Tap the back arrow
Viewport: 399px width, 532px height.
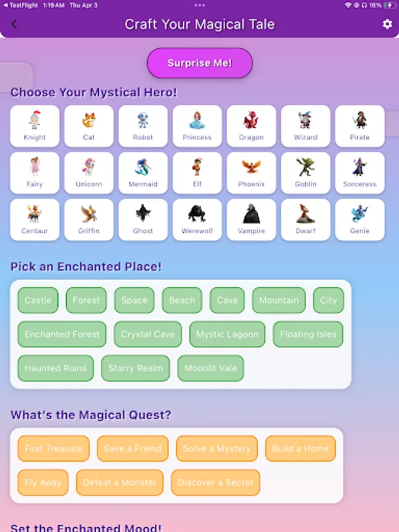click(14, 24)
